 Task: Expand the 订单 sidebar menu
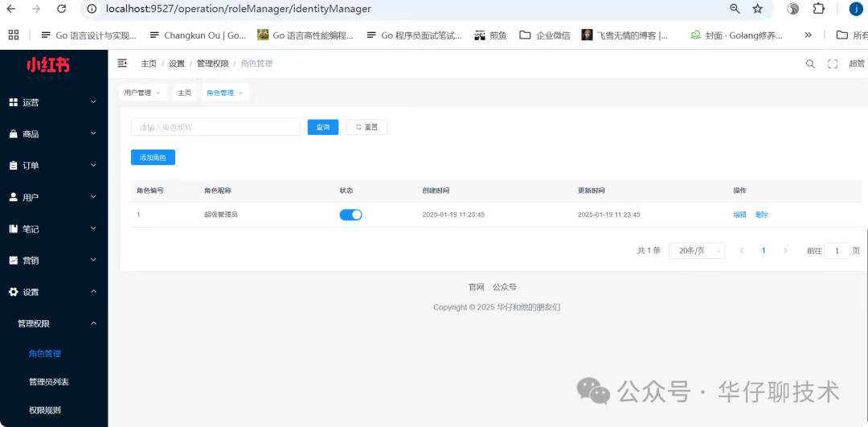point(54,166)
